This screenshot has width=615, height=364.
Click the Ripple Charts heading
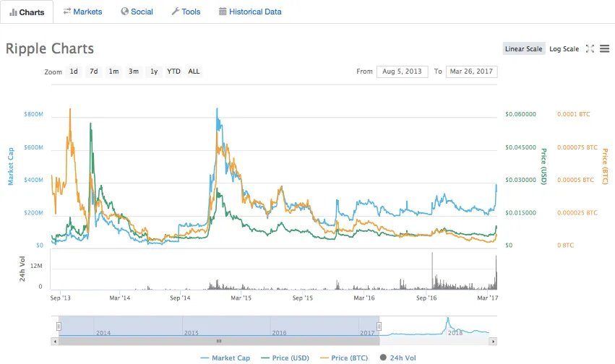(50, 48)
